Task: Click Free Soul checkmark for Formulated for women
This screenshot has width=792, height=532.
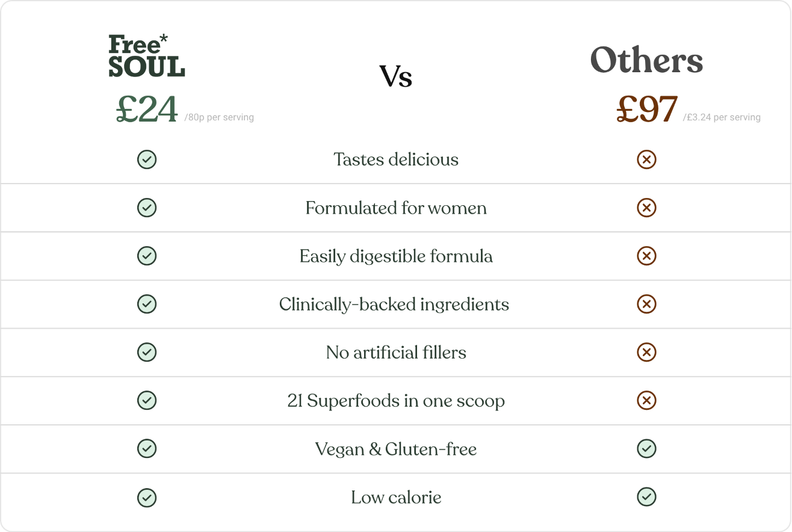Action: click(x=147, y=208)
